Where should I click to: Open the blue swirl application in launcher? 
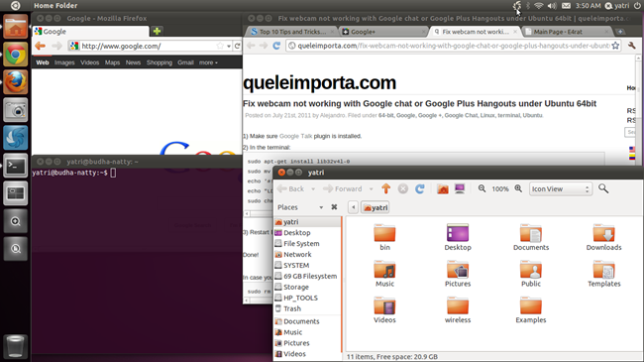[x=16, y=138]
